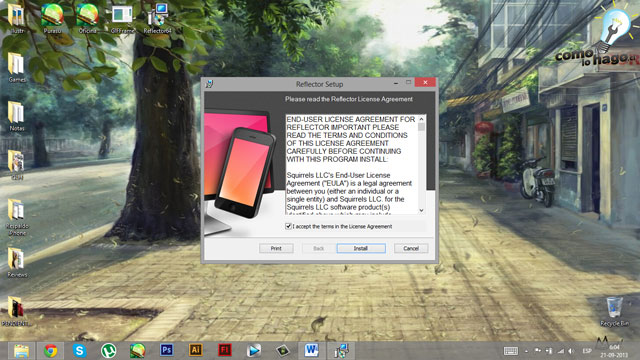The width and height of the screenshot is (640, 360).
Task: Click the Reflector Setup title bar icon
Action: coord(209,84)
